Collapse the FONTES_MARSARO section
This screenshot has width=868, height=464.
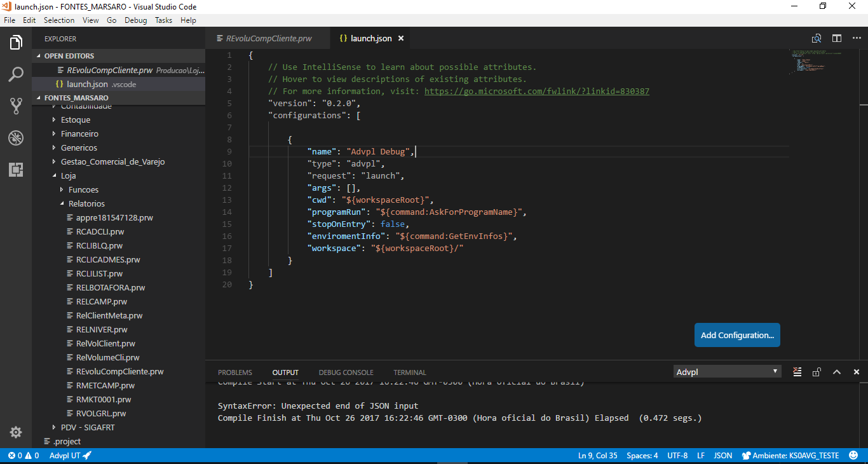pos(118,98)
